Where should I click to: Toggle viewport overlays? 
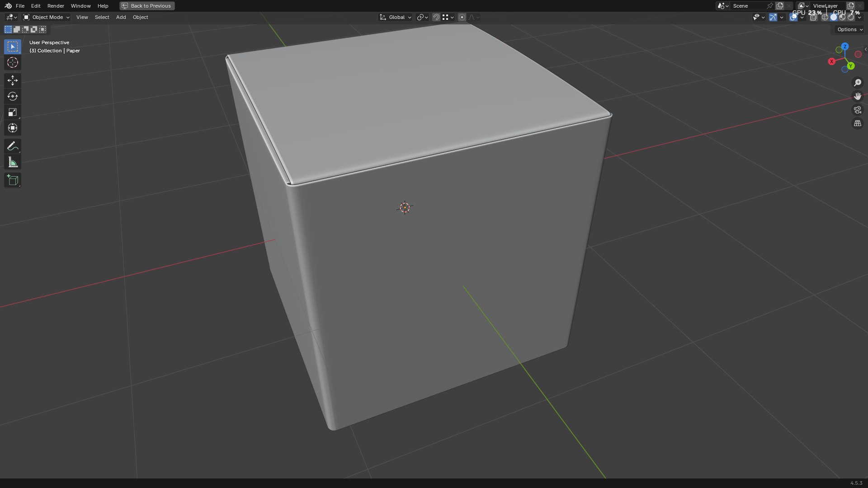[793, 17]
